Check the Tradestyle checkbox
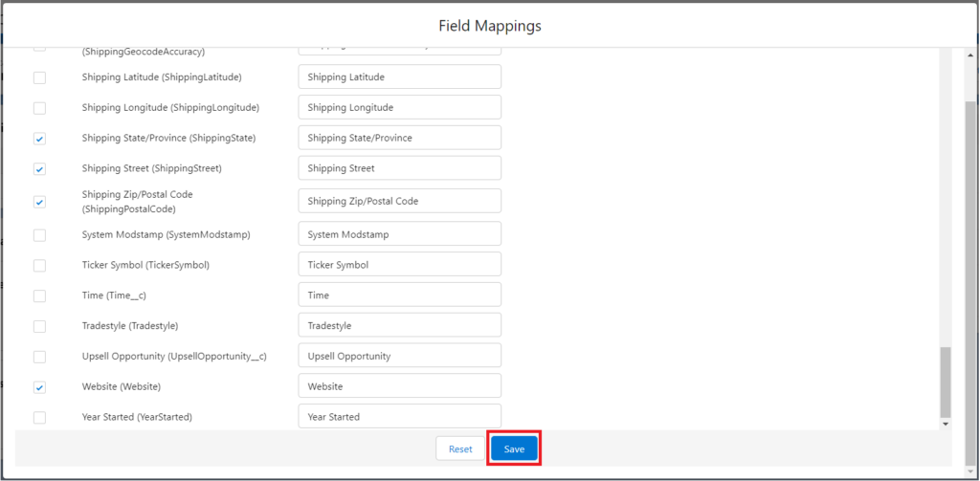 coord(39,326)
